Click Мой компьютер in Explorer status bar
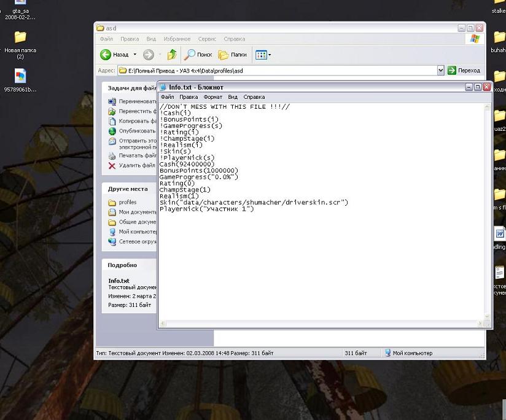This screenshot has width=506, height=420. tap(408, 353)
